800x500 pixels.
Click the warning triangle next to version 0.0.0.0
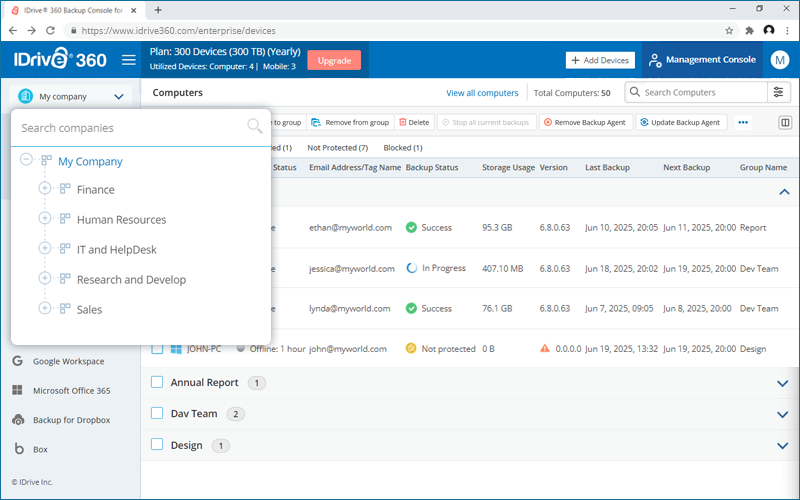click(545, 348)
